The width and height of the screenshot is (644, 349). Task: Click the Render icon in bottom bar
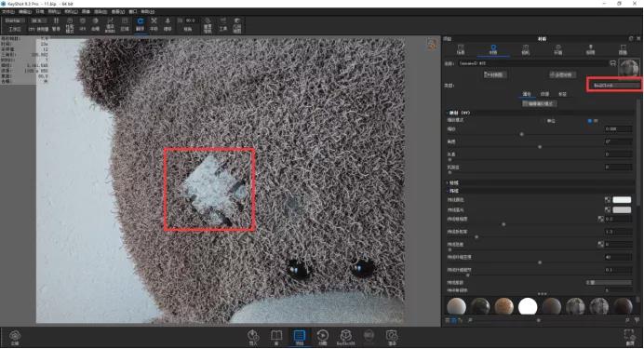[x=392, y=338]
